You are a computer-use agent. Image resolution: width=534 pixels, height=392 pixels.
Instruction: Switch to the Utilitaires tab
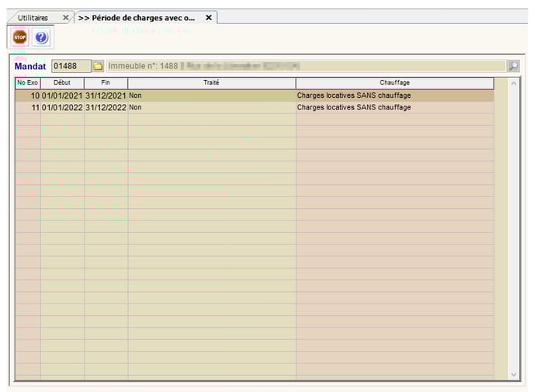(x=33, y=17)
